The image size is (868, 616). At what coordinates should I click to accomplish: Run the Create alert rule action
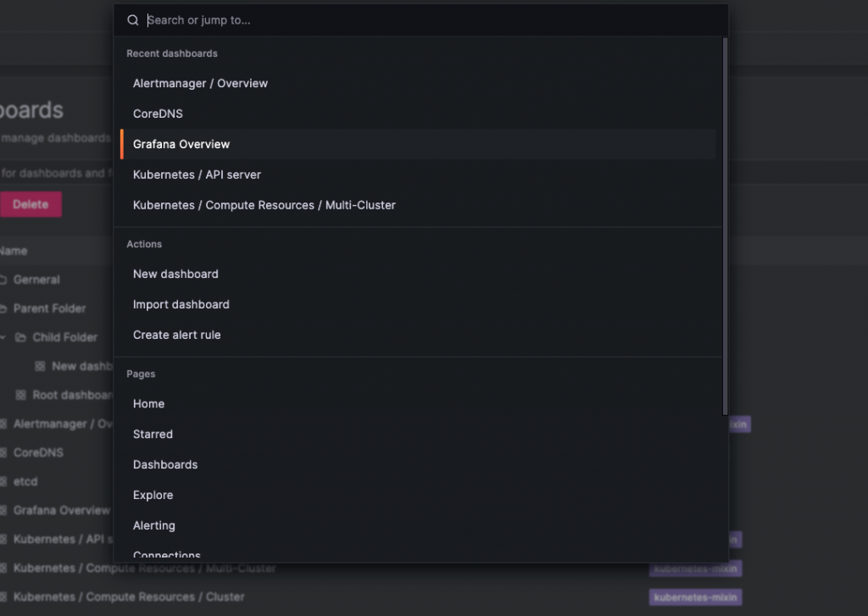tap(176, 335)
